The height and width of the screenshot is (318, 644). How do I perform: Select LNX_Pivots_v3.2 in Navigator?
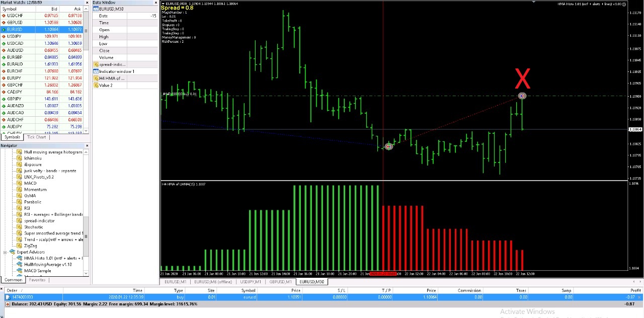coord(39,177)
